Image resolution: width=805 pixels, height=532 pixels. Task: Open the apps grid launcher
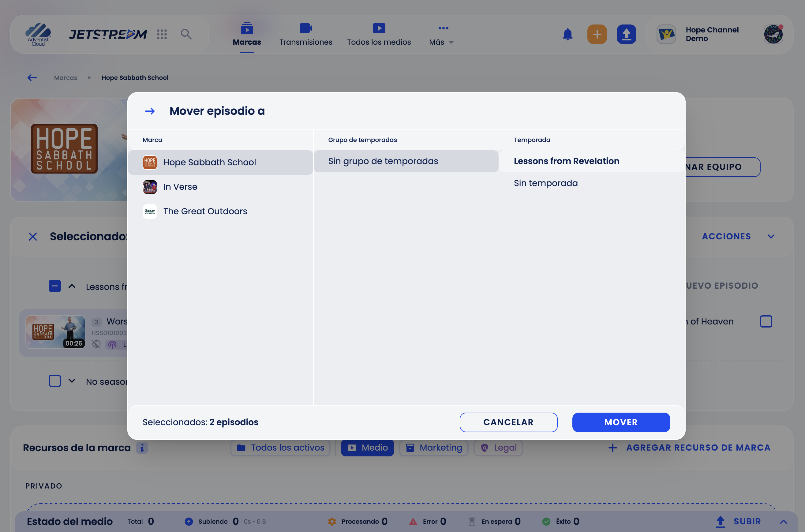pyautogui.click(x=162, y=34)
